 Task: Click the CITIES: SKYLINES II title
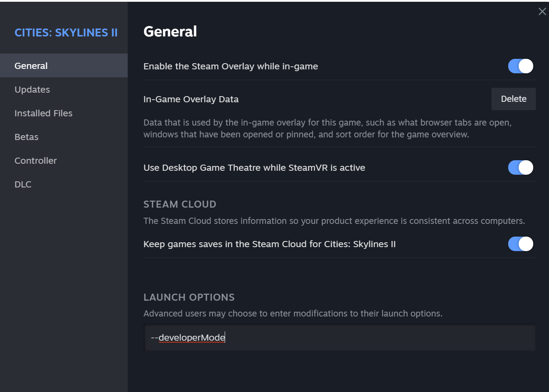click(x=66, y=32)
